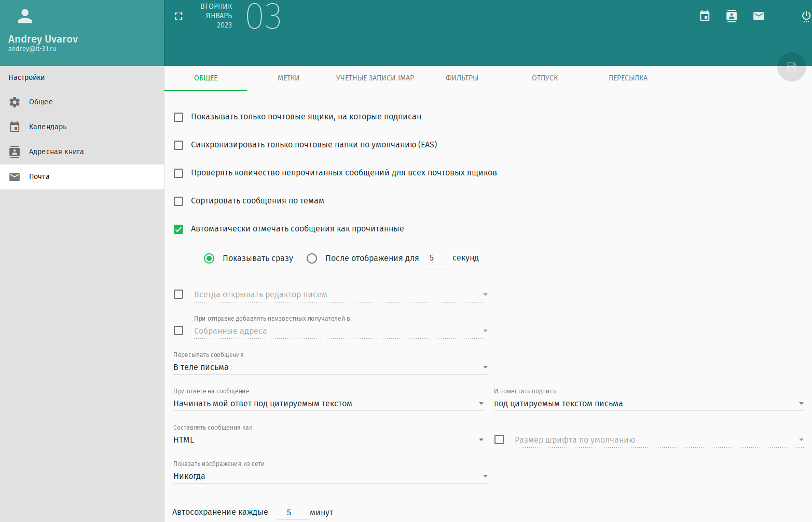Screen dimensions: 812x522
Task: Open Calendar from the top bar icon
Action: click(x=705, y=16)
